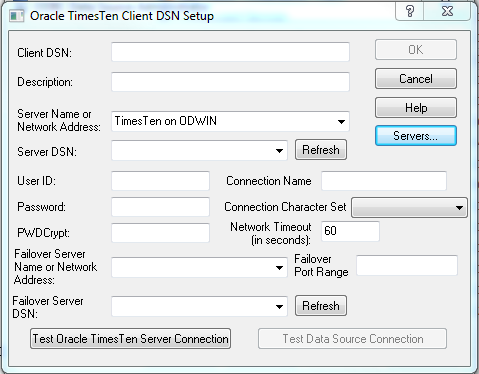Image resolution: width=479 pixels, height=374 pixels.
Task: Click the question mark help icon in title bar
Action: coord(410,11)
